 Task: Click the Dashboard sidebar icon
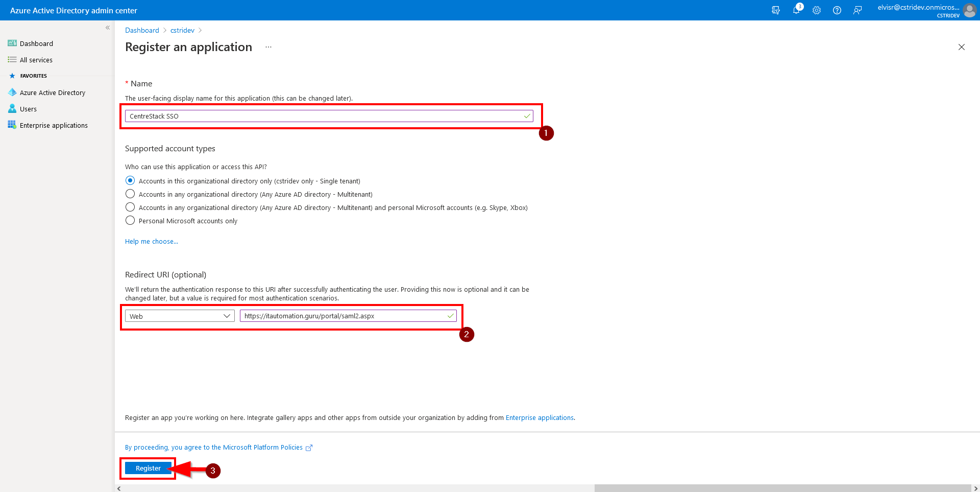(x=12, y=43)
